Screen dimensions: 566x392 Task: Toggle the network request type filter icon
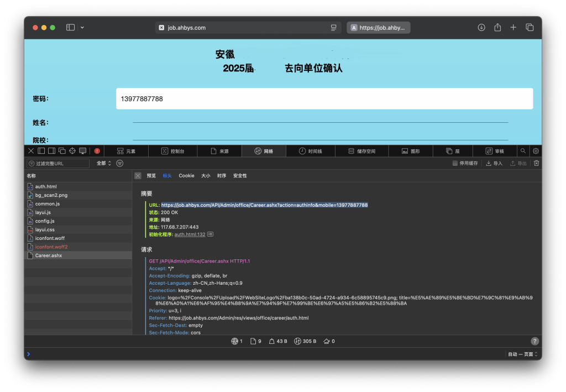tap(120, 163)
